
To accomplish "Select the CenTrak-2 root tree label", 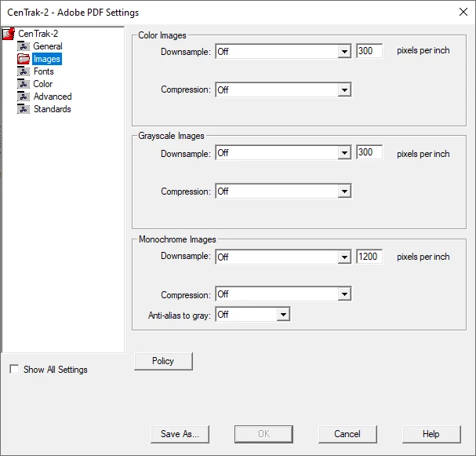I will click(38, 34).
